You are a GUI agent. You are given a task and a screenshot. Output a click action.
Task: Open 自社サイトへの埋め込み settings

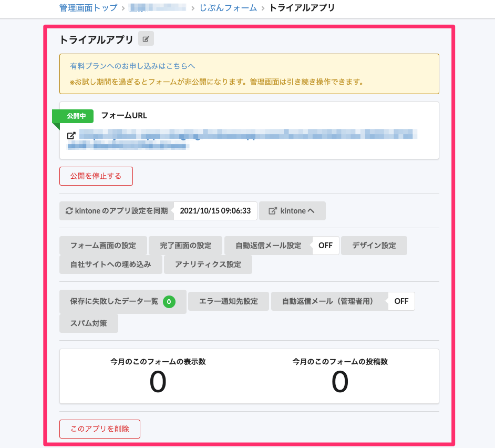click(110, 264)
